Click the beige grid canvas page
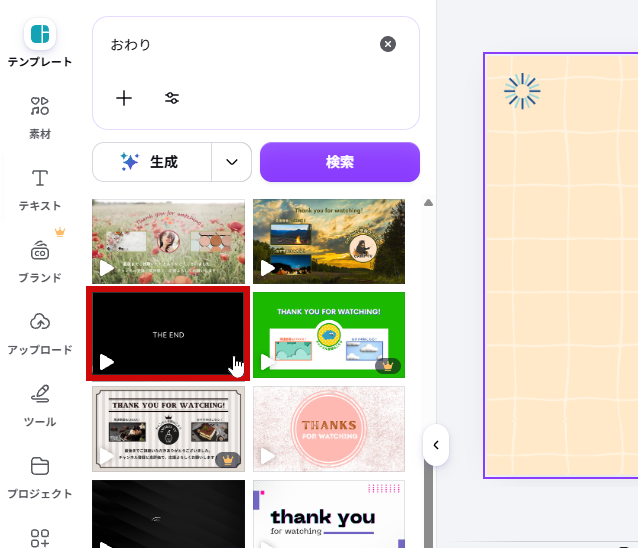Image resolution: width=638 pixels, height=548 pixels. click(562, 265)
